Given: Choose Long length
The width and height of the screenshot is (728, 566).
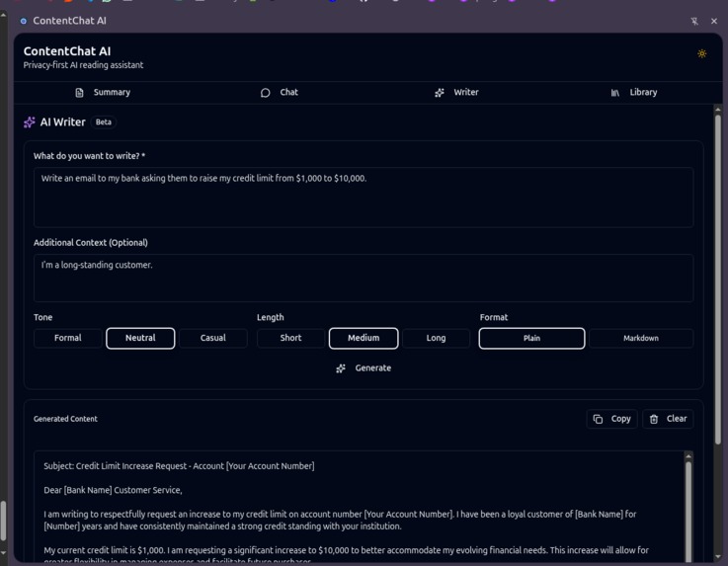Looking at the screenshot, I should (x=436, y=338).
